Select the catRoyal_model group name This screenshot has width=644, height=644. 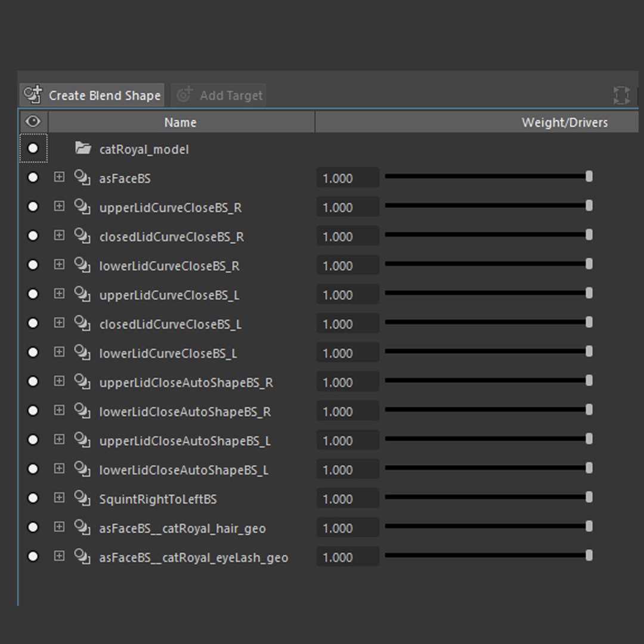coord(144,150)
